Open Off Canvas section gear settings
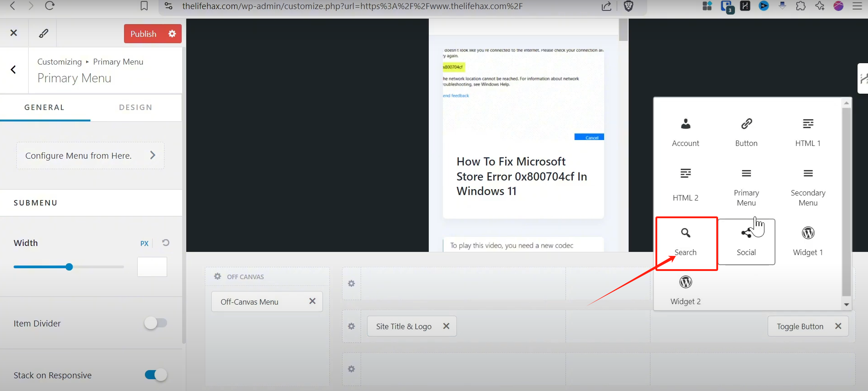 (x=218, y=276)
